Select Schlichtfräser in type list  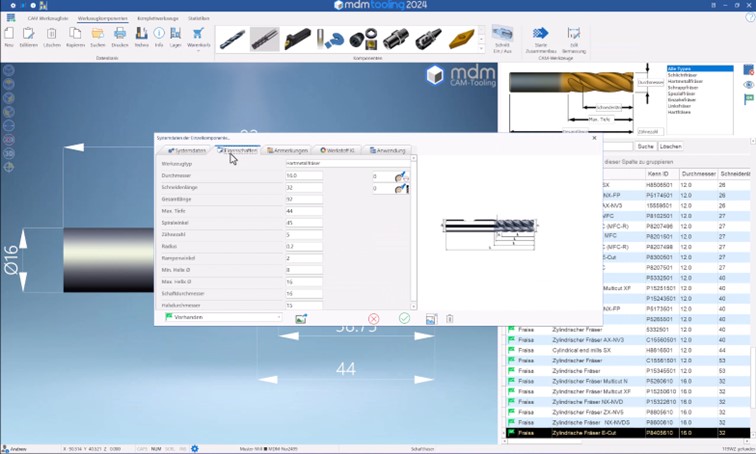682,75
